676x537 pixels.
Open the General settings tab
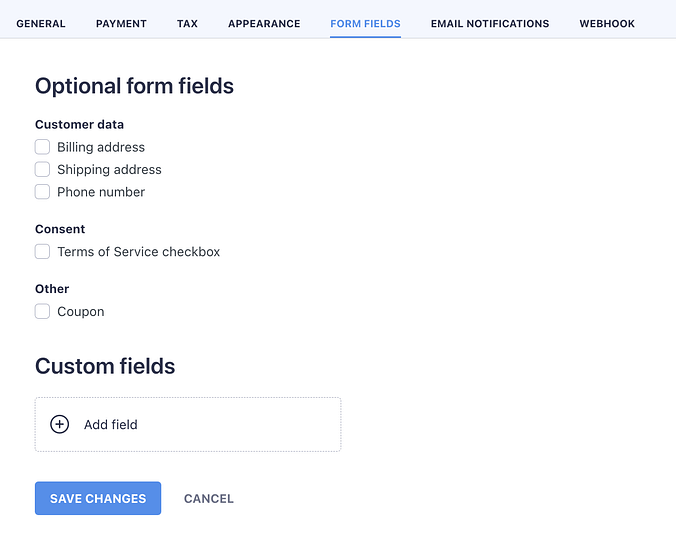coord(41,24)
